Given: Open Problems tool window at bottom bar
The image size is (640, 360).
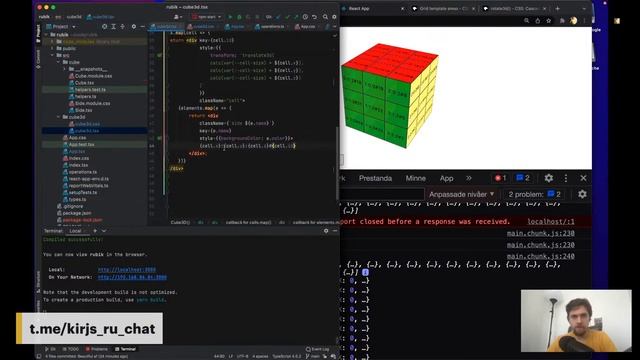Looking at the screenshot, I should click(x=97, y=349).
